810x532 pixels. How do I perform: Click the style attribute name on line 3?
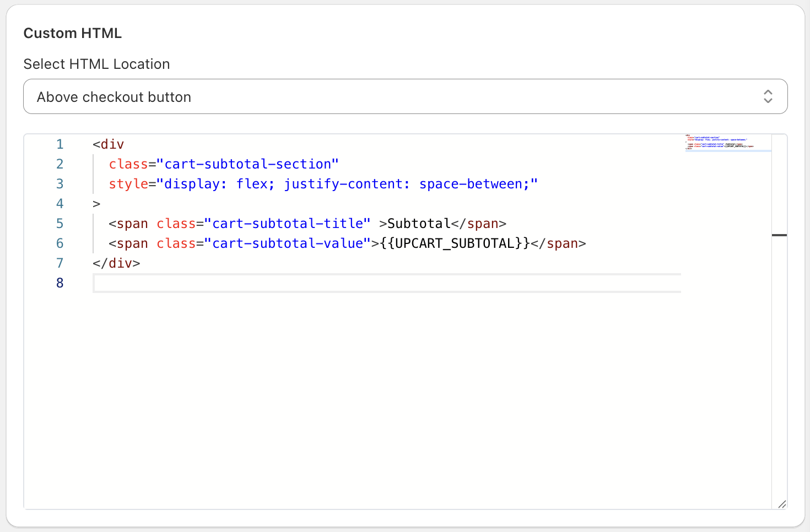point(128,184)
